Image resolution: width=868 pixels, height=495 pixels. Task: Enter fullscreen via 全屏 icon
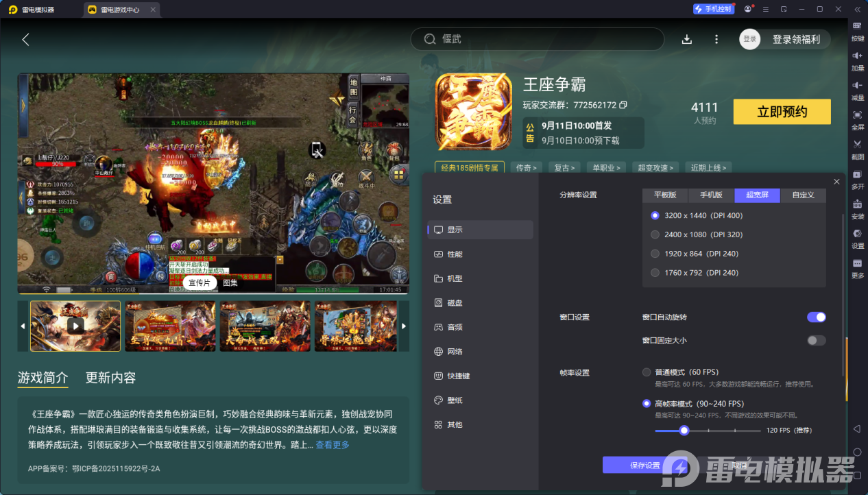click(x=857, y=119)
